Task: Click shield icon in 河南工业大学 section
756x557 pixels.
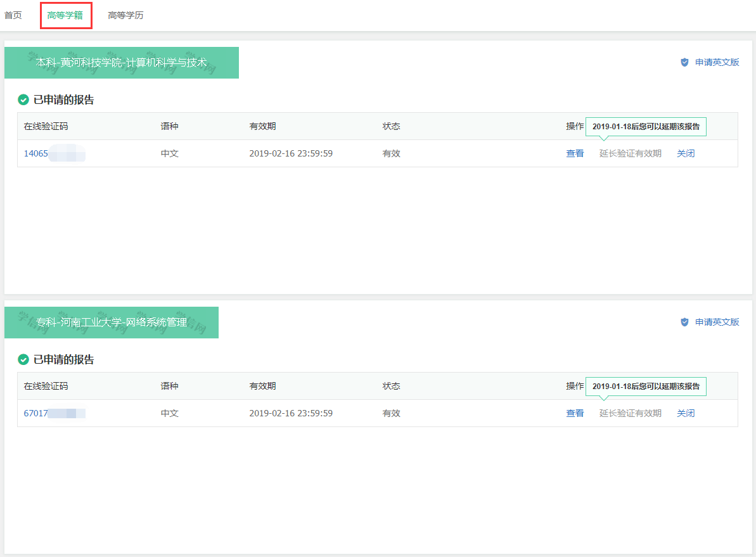Action: 684,322
